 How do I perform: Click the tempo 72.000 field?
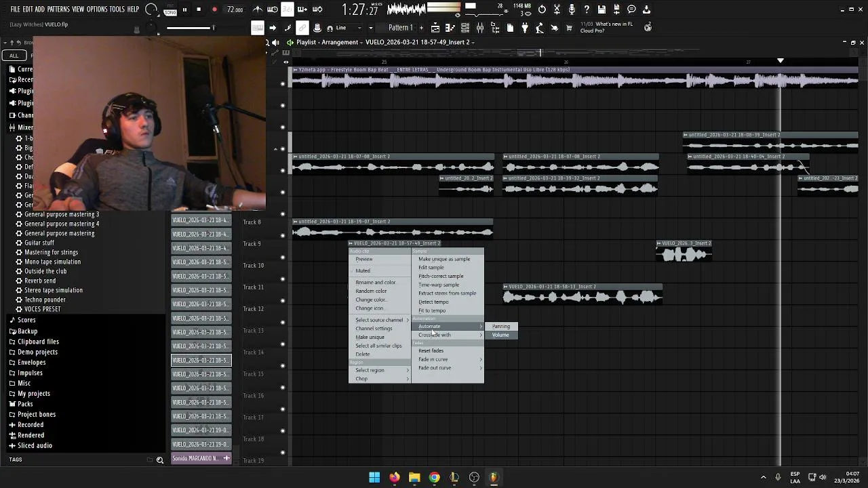[x=235, y=9]
